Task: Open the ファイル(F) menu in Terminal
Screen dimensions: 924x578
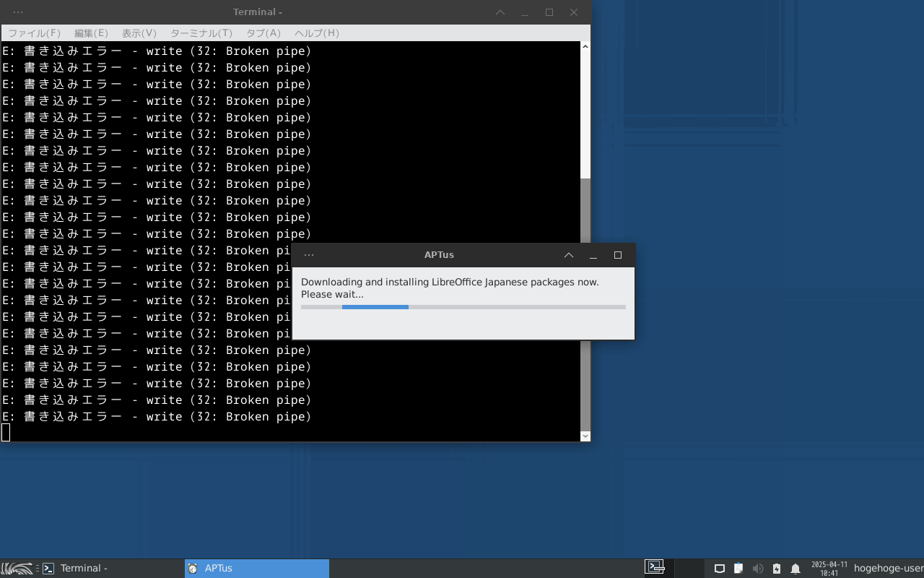Action: tap(34, 33)
